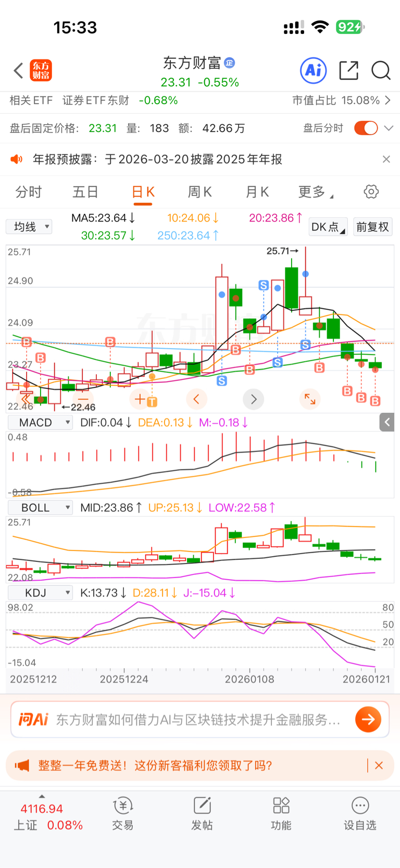The height and width of the screenshot is (868, 400).
Task: Tap the 盘后固定价格 23.31 value
Action: [103, 128]
